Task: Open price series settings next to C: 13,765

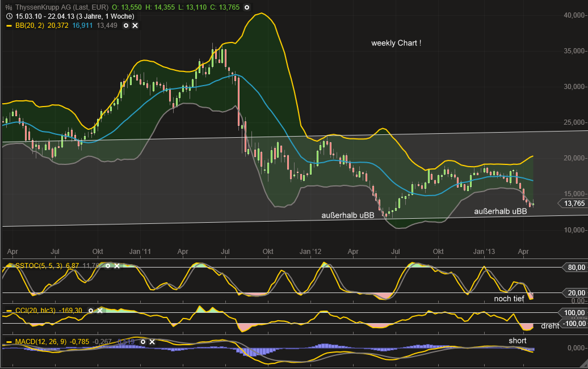Action: tap(247, 7)
